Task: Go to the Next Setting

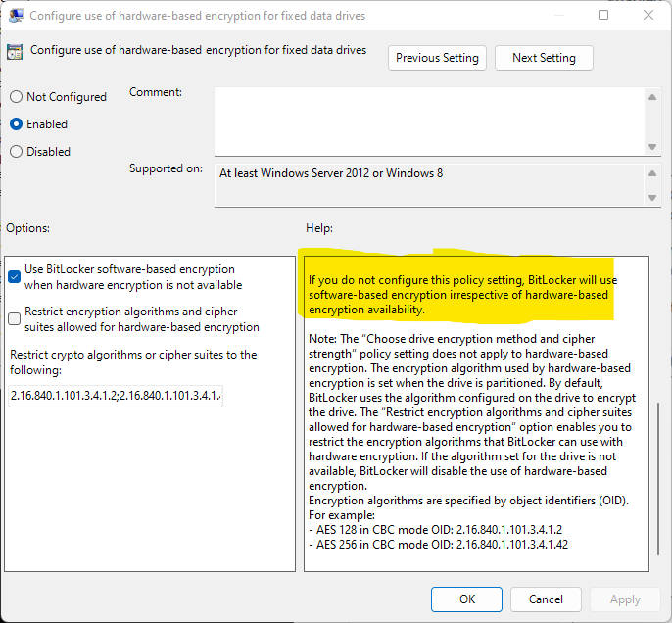Action: [x=544, y=58]
